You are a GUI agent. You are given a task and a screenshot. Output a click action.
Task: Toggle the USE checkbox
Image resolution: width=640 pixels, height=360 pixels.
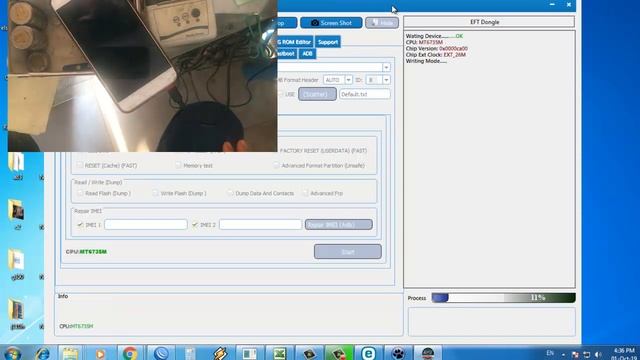280,94
